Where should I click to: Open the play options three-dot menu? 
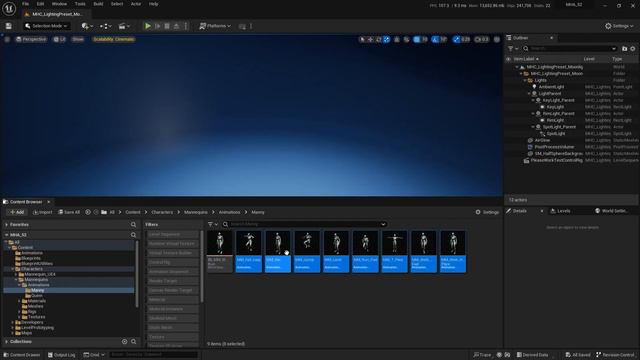coord(186,26)
